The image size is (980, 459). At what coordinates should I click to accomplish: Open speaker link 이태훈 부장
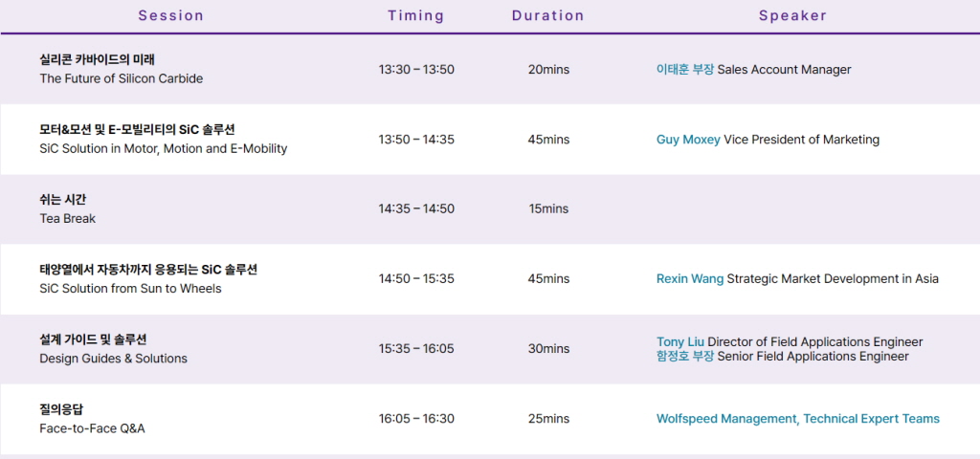pyautogui.click(x=684, y=69)
